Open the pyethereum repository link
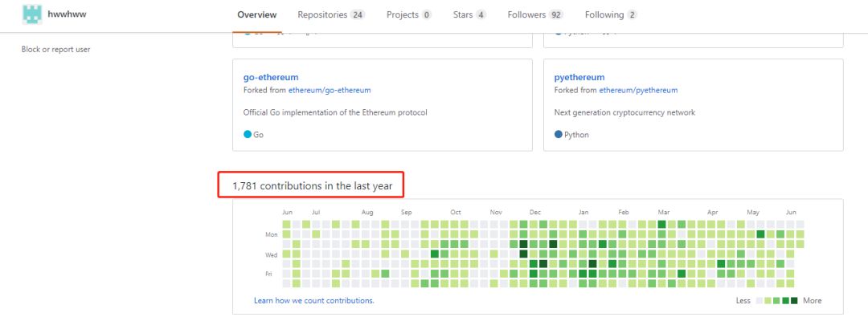868x321 pixels. click(579, 78)
